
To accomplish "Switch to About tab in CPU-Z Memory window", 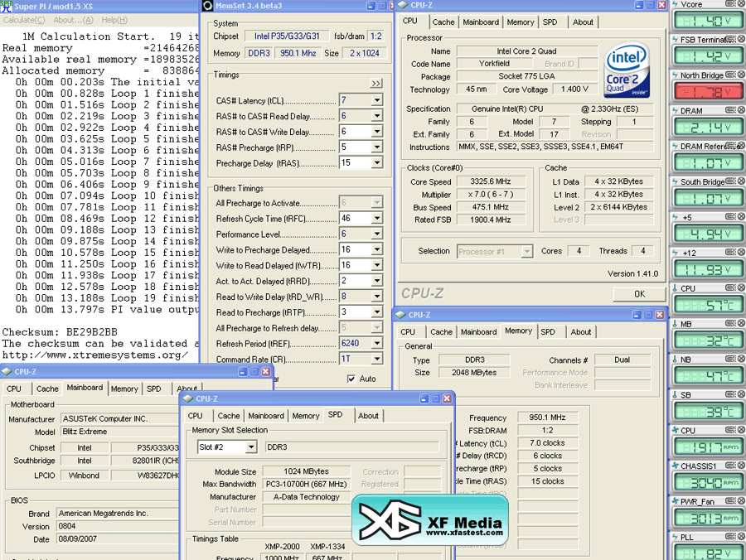I will click(581, 332).
